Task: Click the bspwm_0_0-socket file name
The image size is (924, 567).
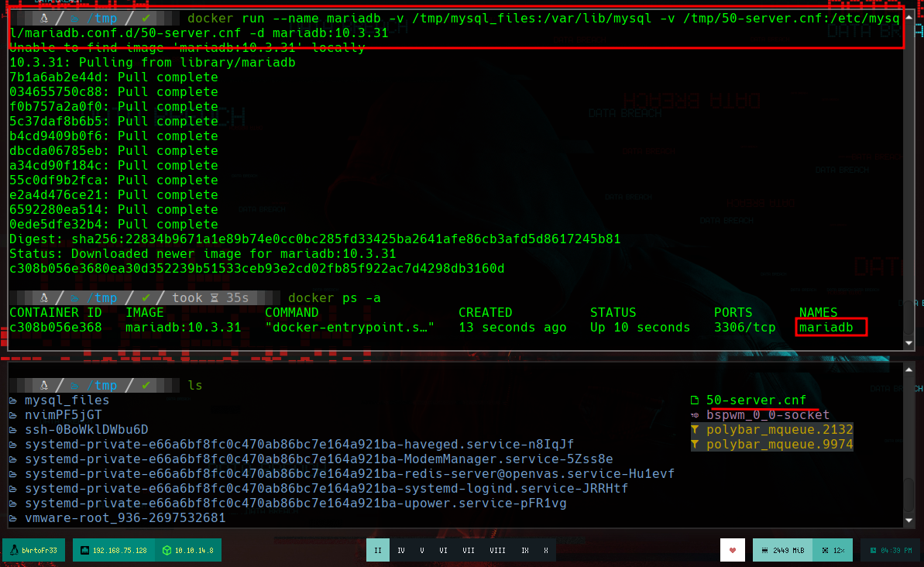Action: click(x=768, y=415)
